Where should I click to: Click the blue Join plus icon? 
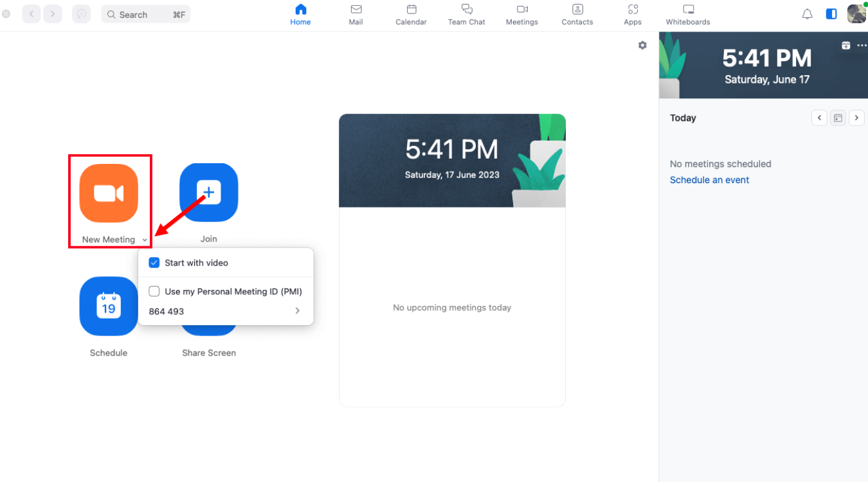coord(208,192)
